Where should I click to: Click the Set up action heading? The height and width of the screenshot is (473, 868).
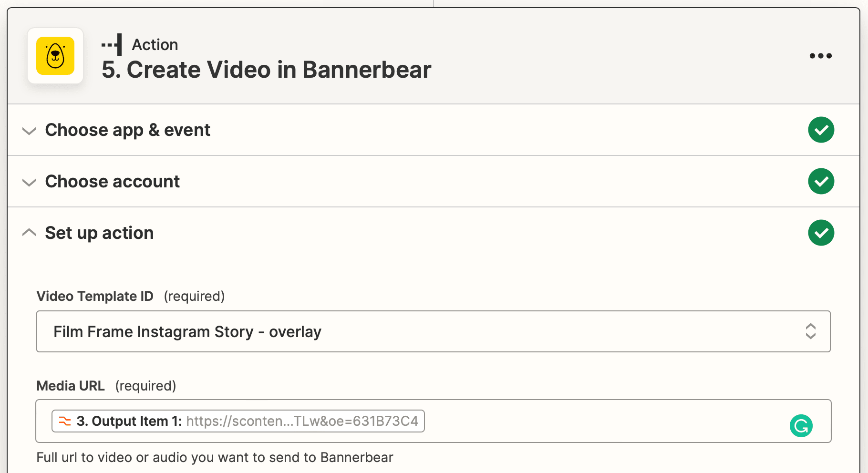pyautogui.click(x=99, y=233)
